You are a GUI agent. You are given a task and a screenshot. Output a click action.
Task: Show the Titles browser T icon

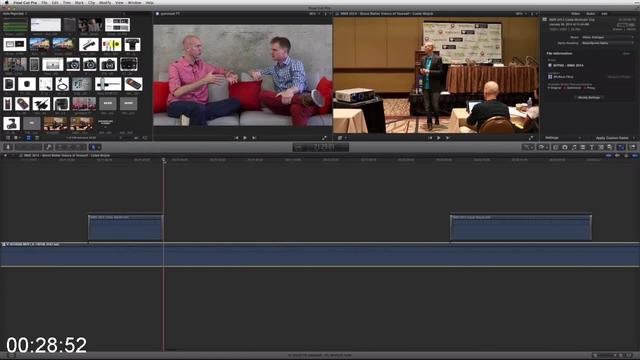coord(592,147)
